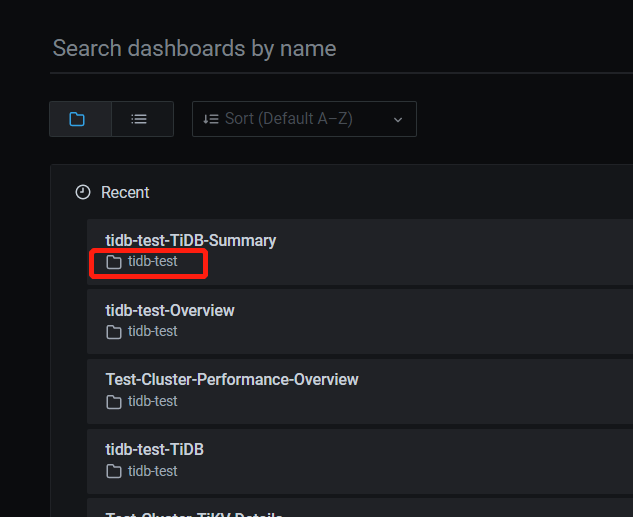Click the clock icon beside Recent
The height and width of the screenshot is (517, 633).
(83, 192)
